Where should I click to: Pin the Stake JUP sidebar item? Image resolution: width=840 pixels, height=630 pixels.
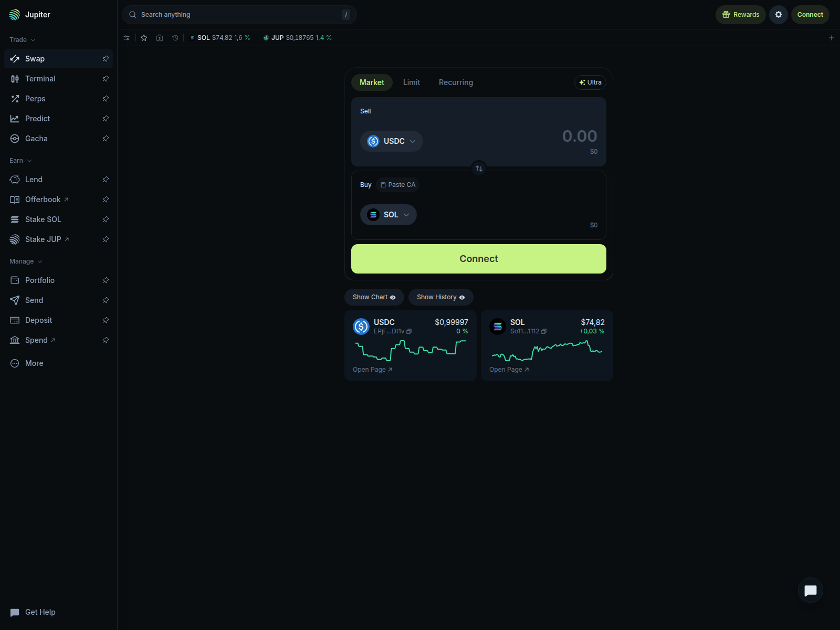coord(106,239)
